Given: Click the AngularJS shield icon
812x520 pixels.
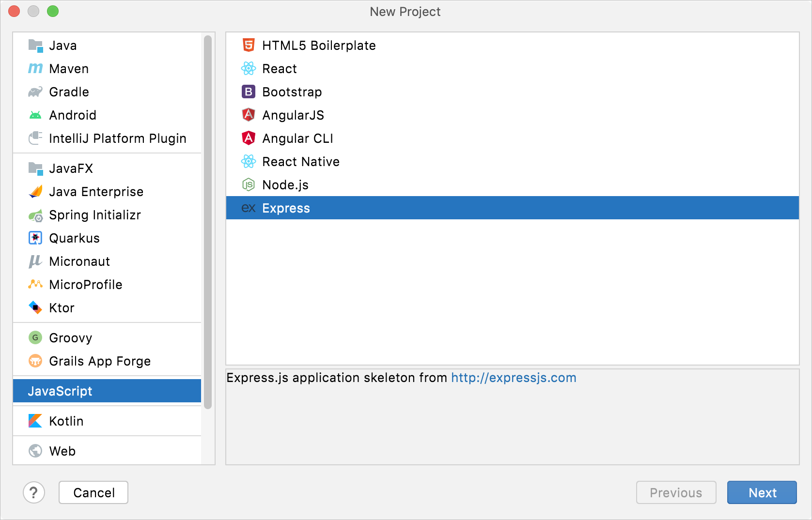Looking at the screenshot, I should click(x=249, y=115).
